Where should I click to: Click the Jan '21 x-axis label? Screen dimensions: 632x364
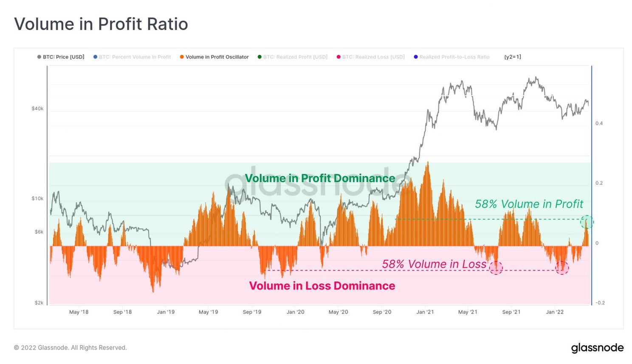pos(425,312)
